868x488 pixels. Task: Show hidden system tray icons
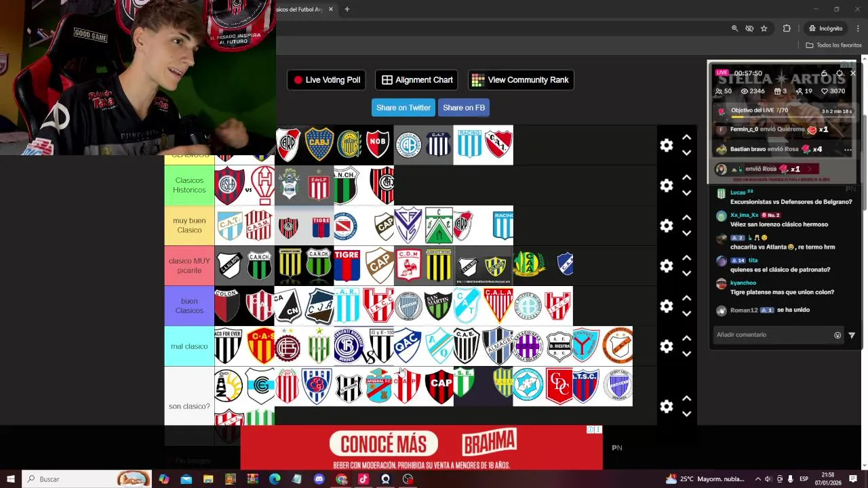click(x=758, y=479)
